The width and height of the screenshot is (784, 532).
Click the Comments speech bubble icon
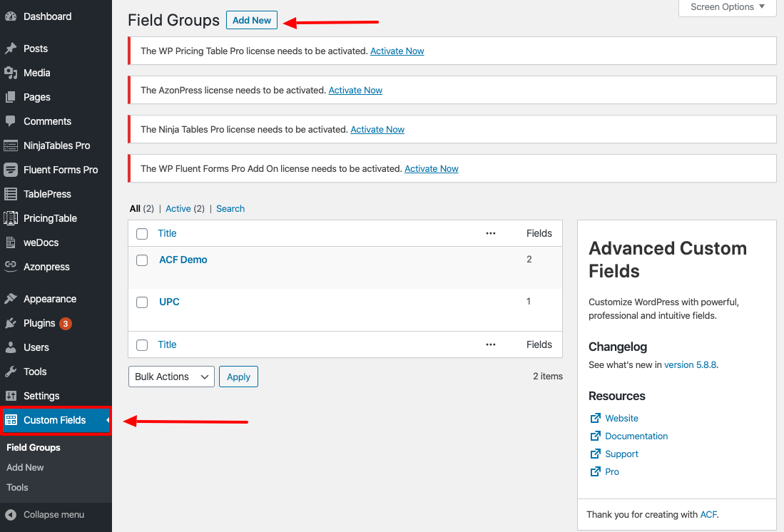11,121
